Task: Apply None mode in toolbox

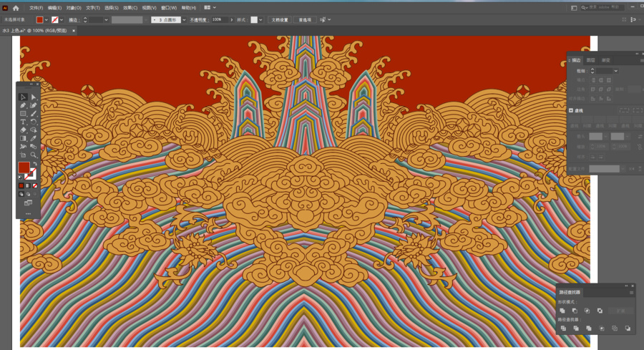Action: (35, 185)
